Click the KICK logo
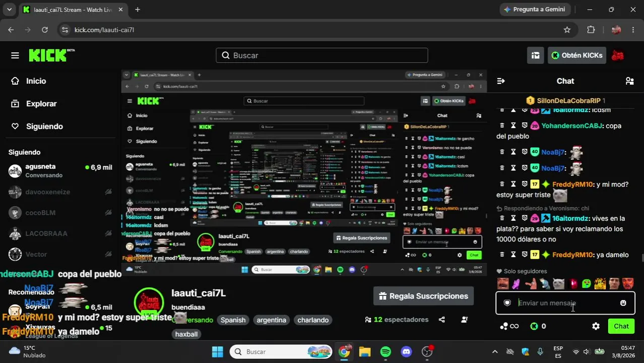 pyautogui.click(x=51, y=55)
